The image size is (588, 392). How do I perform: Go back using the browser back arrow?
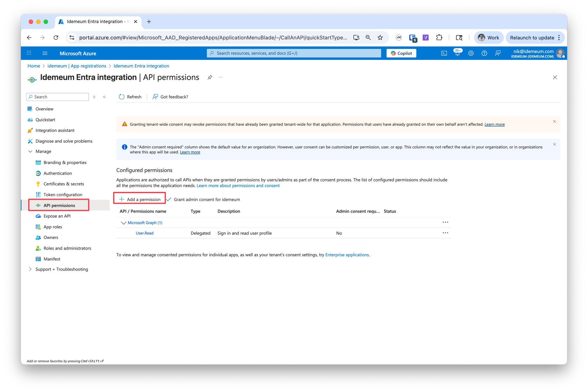(x=29, y=38)
